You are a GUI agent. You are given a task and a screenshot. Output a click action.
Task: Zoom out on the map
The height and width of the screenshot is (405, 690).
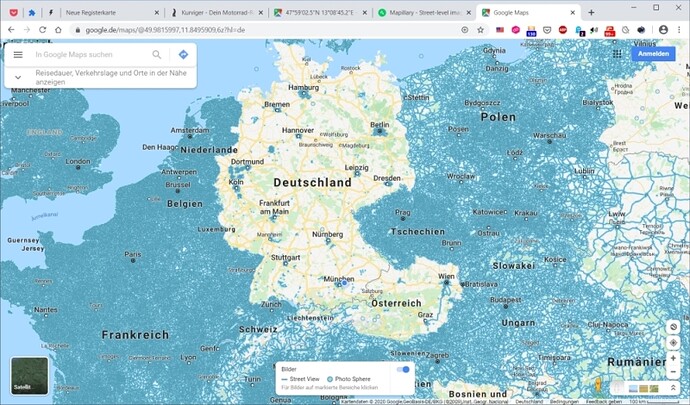point(673,372)
